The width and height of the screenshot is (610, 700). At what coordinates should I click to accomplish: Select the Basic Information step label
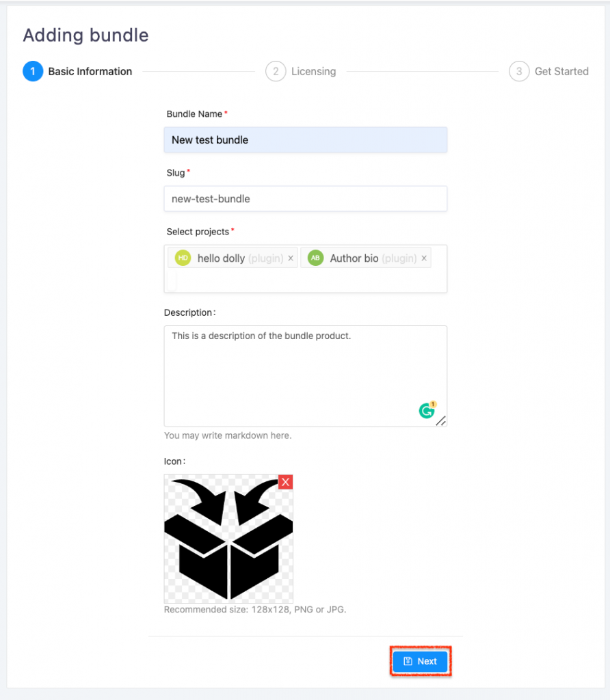click(x=90, y=71)
